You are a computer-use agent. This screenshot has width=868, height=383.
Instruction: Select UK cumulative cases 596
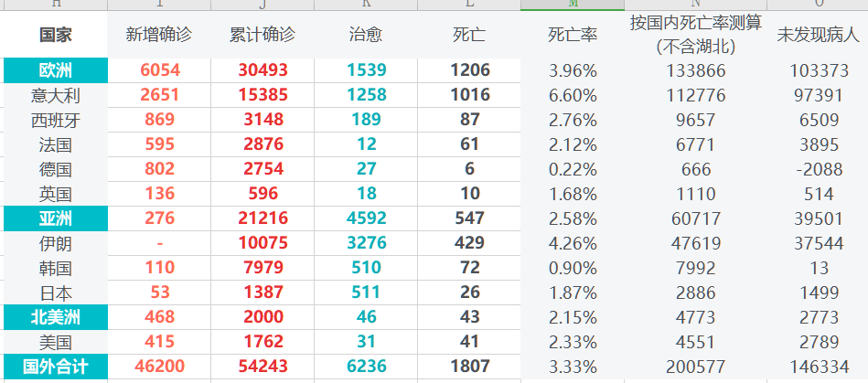263,194
